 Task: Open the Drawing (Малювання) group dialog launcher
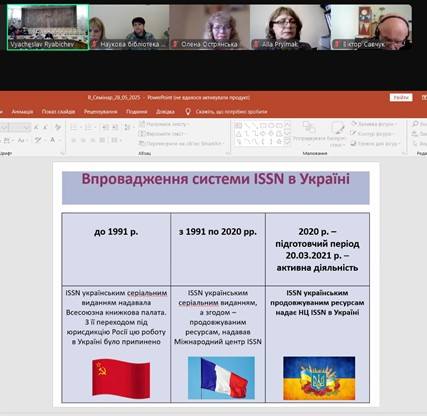[404, 153]
